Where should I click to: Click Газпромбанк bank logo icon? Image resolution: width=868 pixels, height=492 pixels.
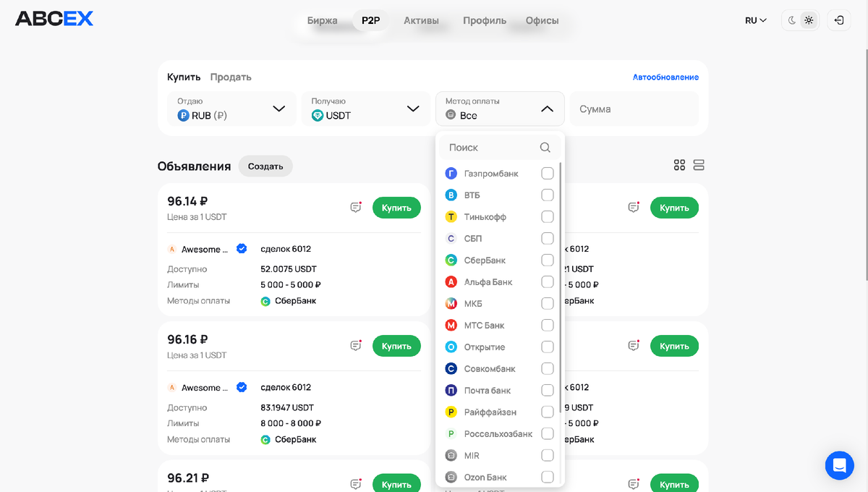pos(451,174)
